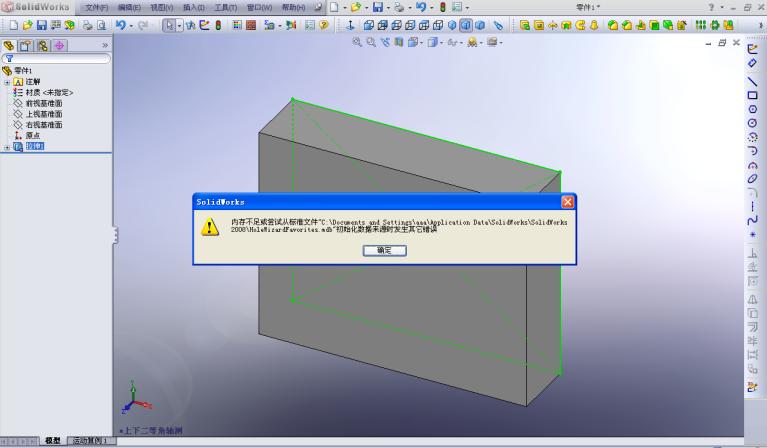Open dropdown next to Select cursor tool
The image size is (767, 448).
tap(180, 25)
